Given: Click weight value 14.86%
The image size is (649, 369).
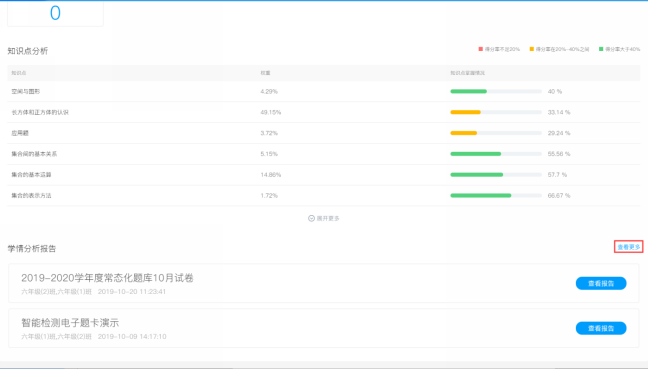Looking at the screenshot, I should pyautogui.click(x=271, y=175).
